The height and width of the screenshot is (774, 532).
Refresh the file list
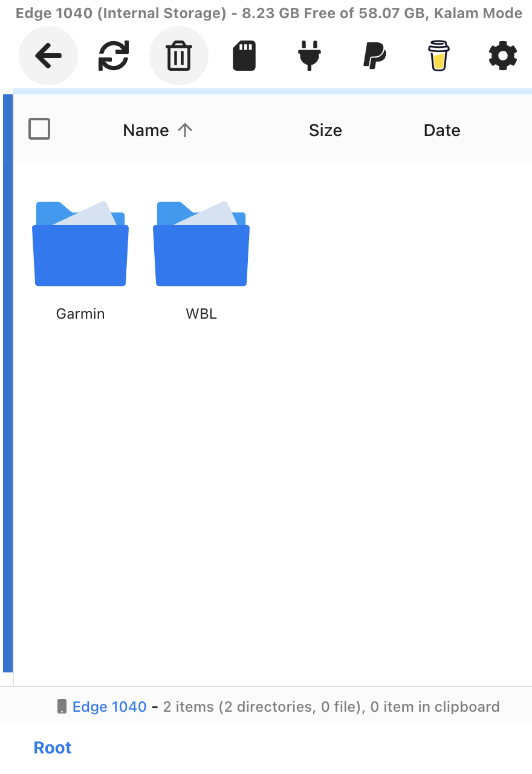tap(114, 56)
